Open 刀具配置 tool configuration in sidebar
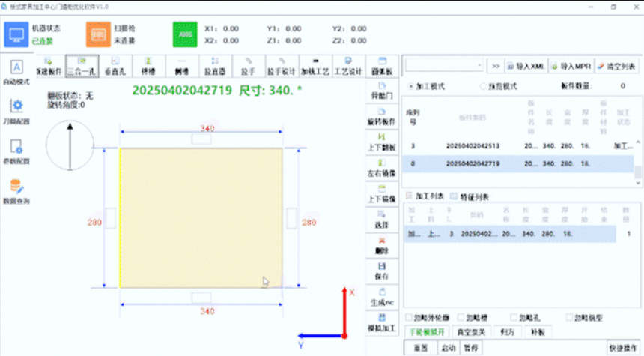This screenshot has height=356, width=644. [x=16, y=111]
